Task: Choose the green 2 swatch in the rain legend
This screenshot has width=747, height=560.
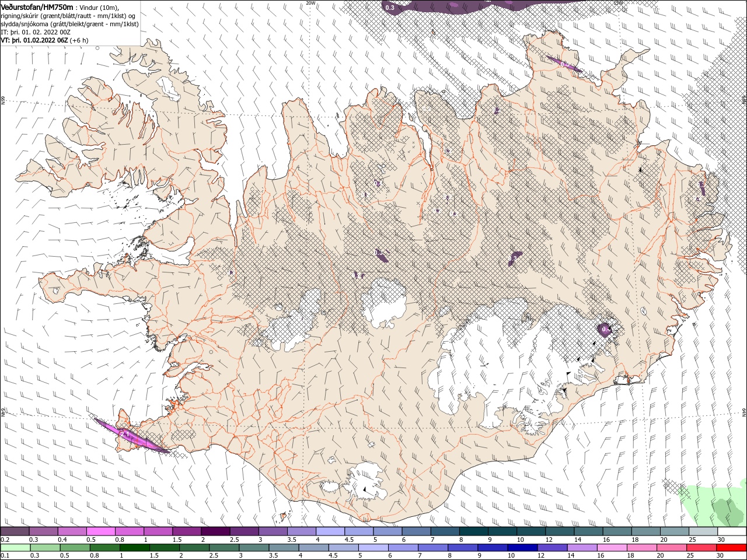Action: click(x=194, y=548)
